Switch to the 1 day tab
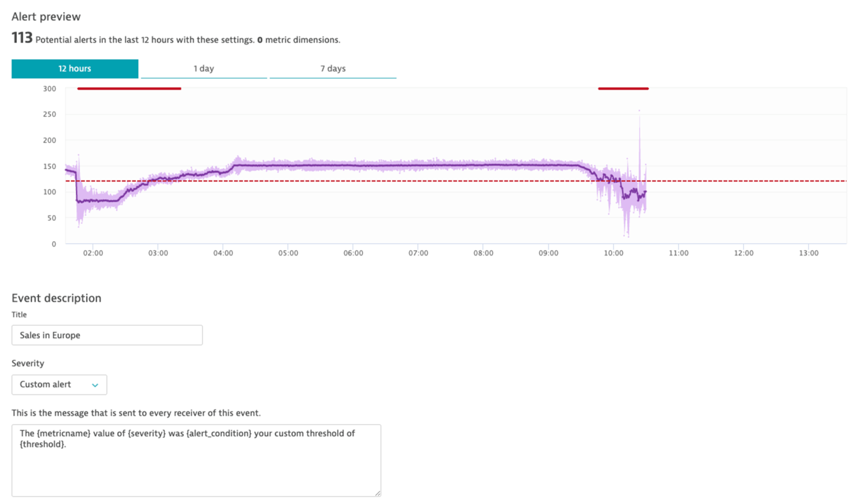 [x=204, y=69]
